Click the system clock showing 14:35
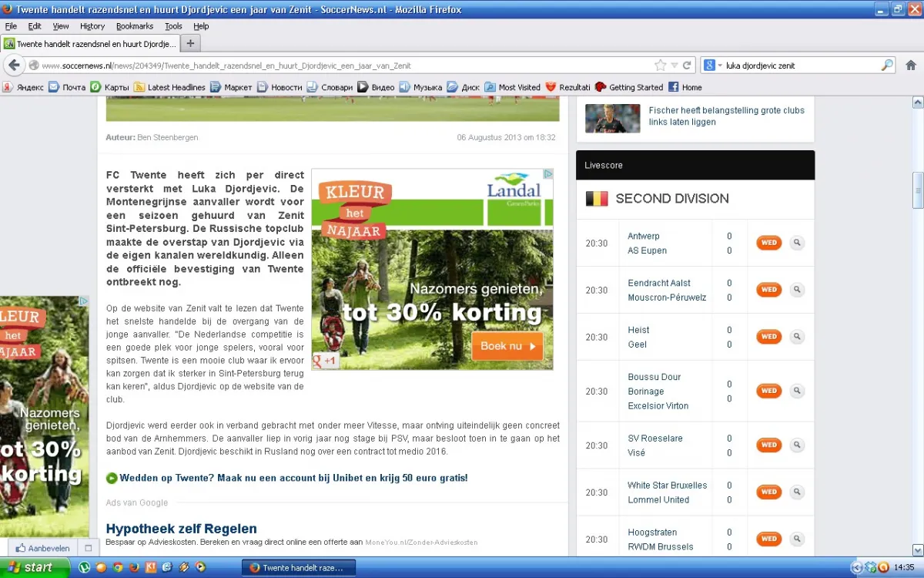This screenshot has height=578, width=924. (905, 568)
